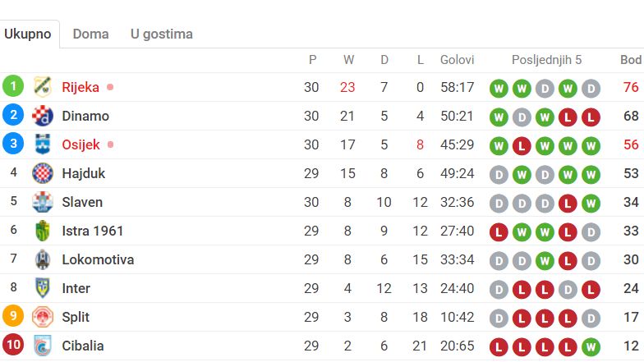The width and height of the screenshot is (644, 362).
Task: Click the Dinamo club crest icon
Action: tap(42, 116)
